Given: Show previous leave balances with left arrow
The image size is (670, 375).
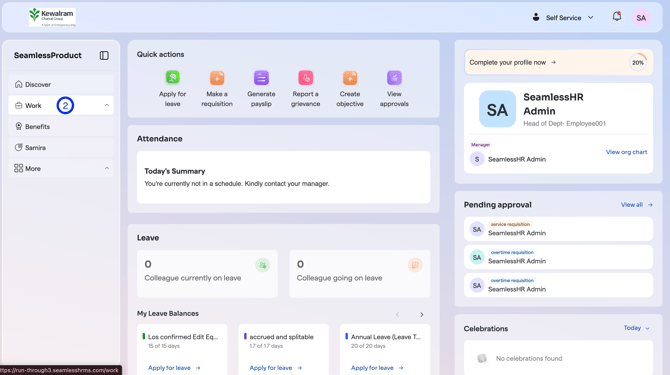Looking at the screenshot, I should pyautogui.click(x=397, y=315).
